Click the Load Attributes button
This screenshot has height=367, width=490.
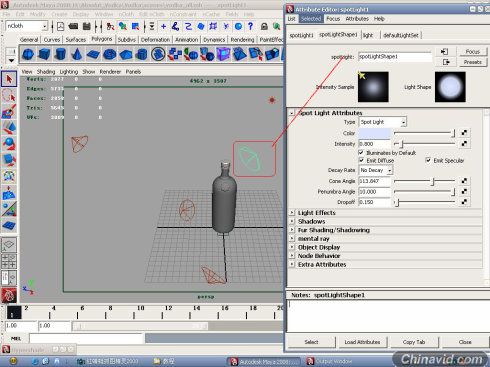[362, 342]
